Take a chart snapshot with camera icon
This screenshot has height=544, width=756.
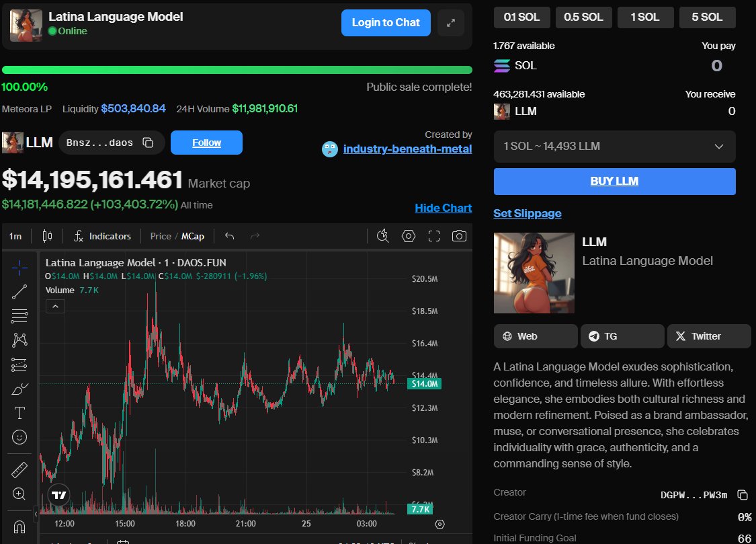459,236
